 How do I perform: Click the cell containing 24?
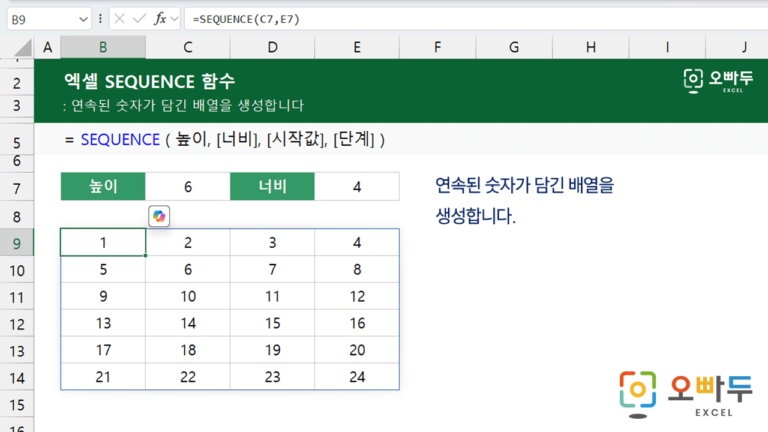tap(357, 377)
